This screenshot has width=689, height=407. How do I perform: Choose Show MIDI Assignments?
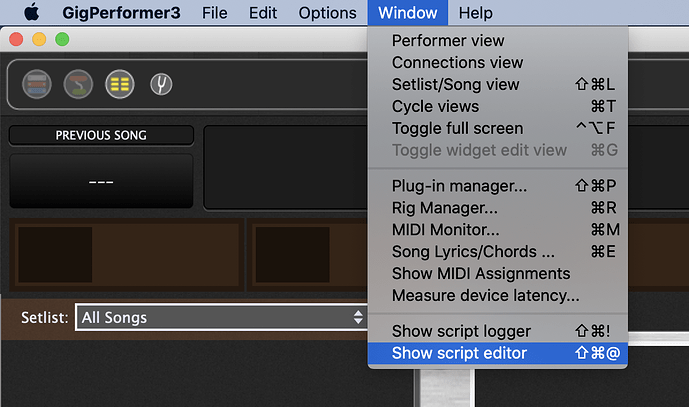pyautogui.click(x=497, y=274)
